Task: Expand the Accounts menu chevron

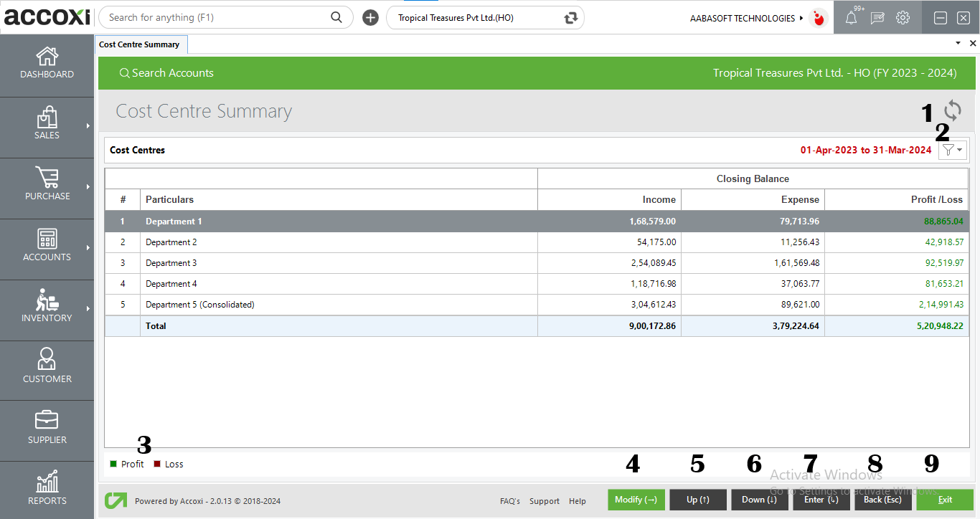Action: coord(90,246)
